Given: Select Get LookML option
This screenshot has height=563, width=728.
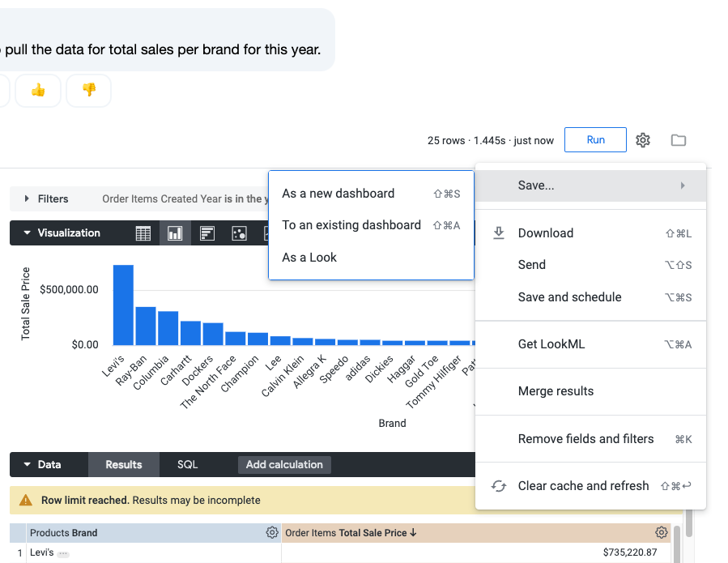Looking at the screenshot, I should (x=590, y=344).
